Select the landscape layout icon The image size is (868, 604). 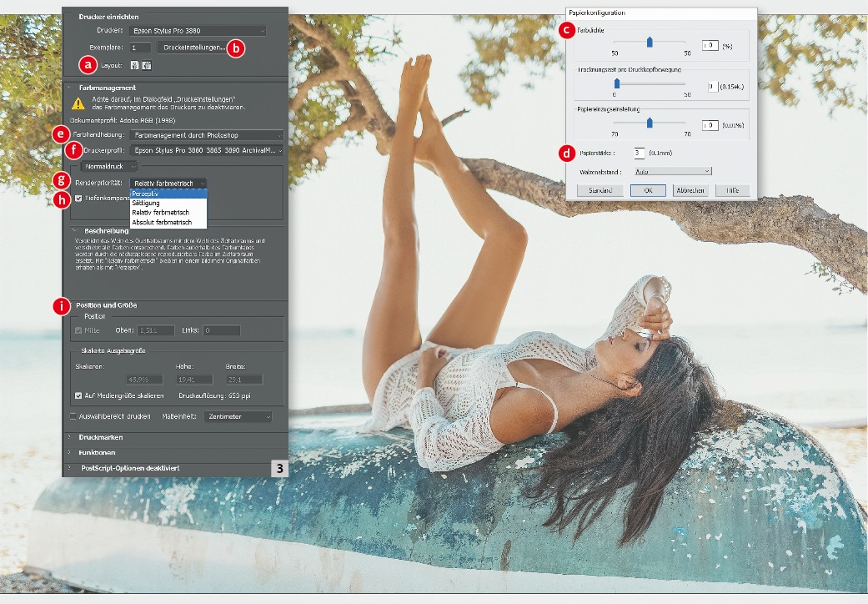[x=147, y=64]
